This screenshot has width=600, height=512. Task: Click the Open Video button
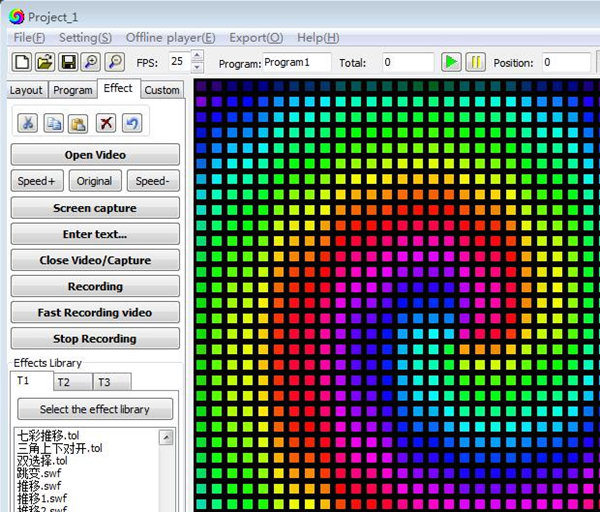[x=95, y=155]
